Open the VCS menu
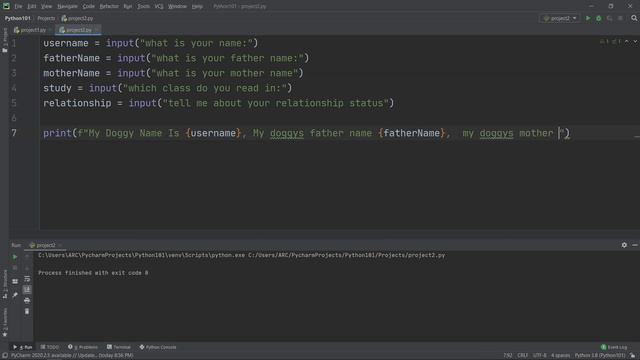 [x=159, y=7]
